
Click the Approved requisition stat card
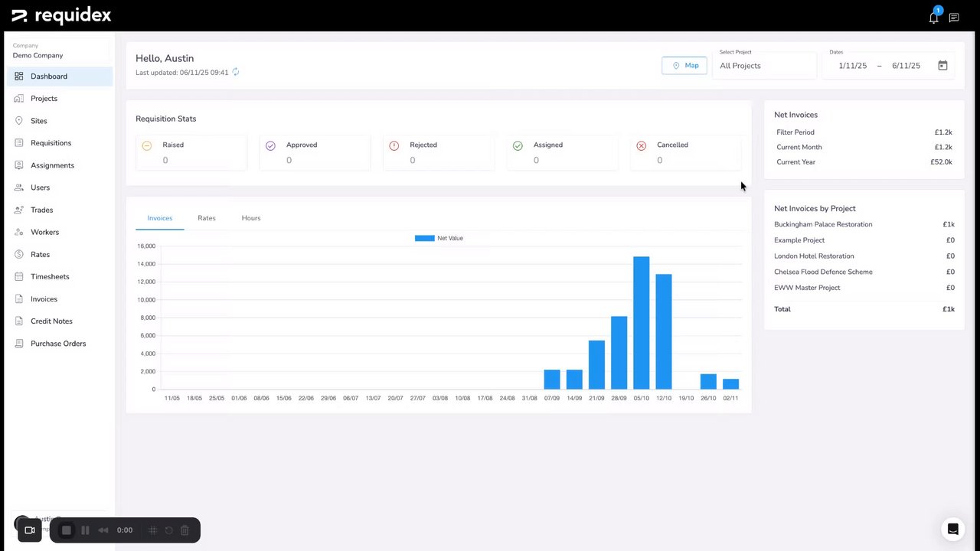tap(315, 152)
